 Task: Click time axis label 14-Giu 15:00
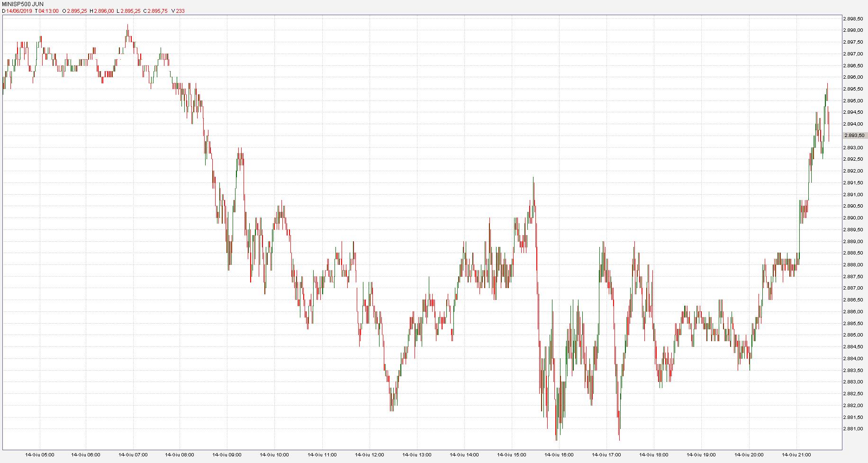point(512,455)
